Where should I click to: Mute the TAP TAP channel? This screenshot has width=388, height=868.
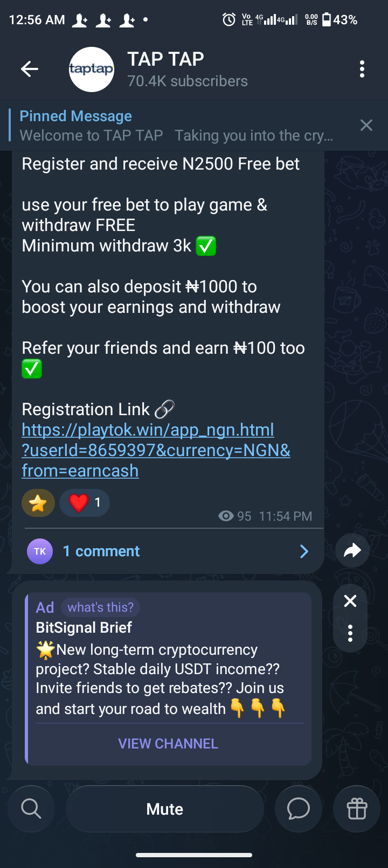[165, 809]
